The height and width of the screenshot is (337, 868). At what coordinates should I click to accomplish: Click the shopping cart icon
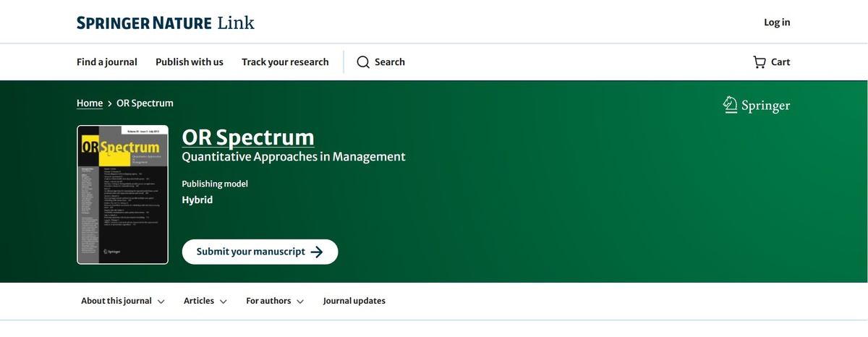(759, 62)
